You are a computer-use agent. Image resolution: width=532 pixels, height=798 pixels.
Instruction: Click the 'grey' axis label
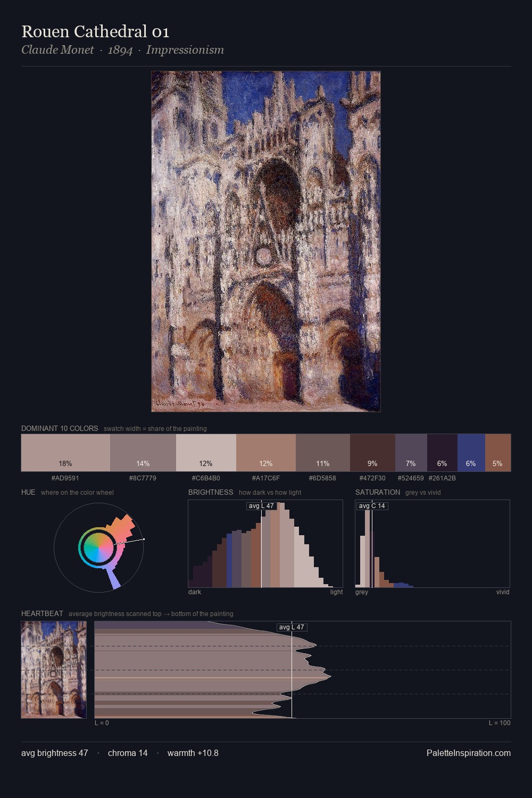[x=362, y=592]
